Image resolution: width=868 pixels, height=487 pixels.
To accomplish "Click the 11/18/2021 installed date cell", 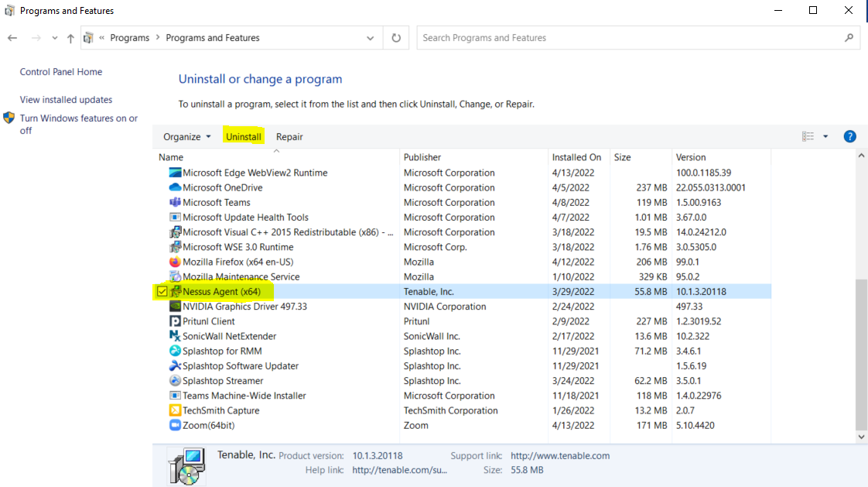I will pos(575,396).
